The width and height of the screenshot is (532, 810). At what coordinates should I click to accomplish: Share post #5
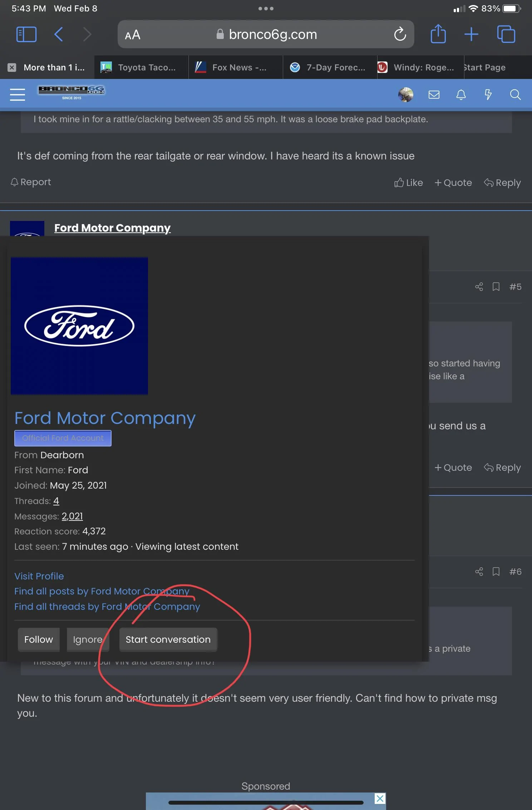pyautogui.click(x=479, y=287)
